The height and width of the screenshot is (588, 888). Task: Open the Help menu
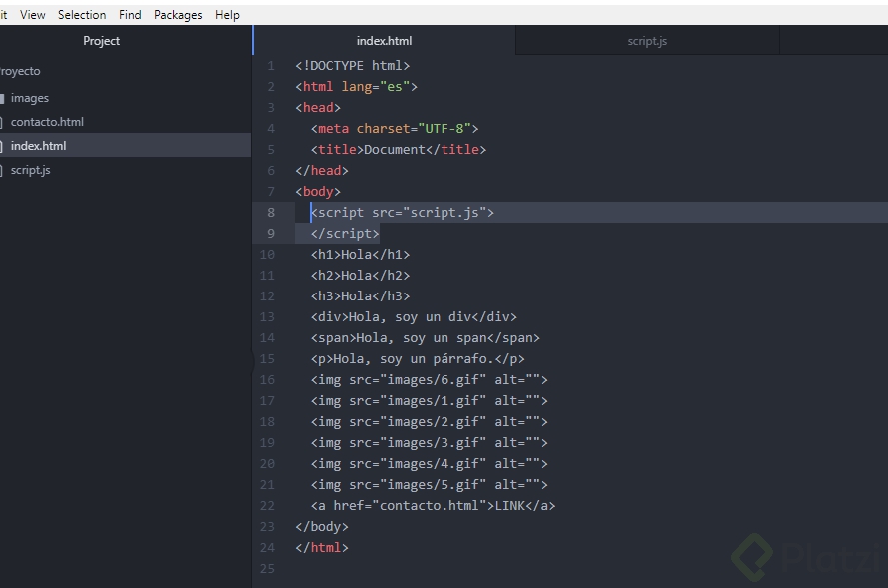227,15
